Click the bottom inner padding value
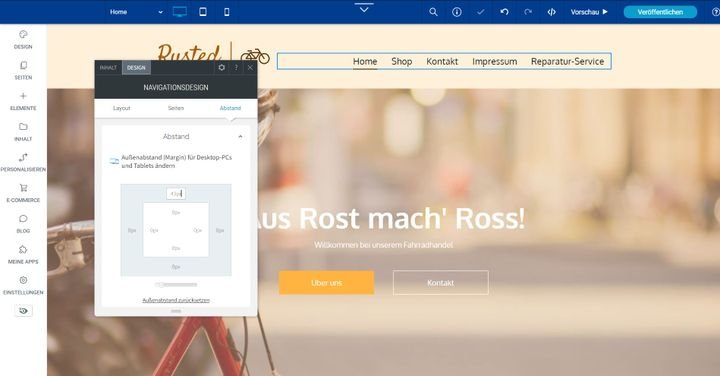 [x=176, y=248]
